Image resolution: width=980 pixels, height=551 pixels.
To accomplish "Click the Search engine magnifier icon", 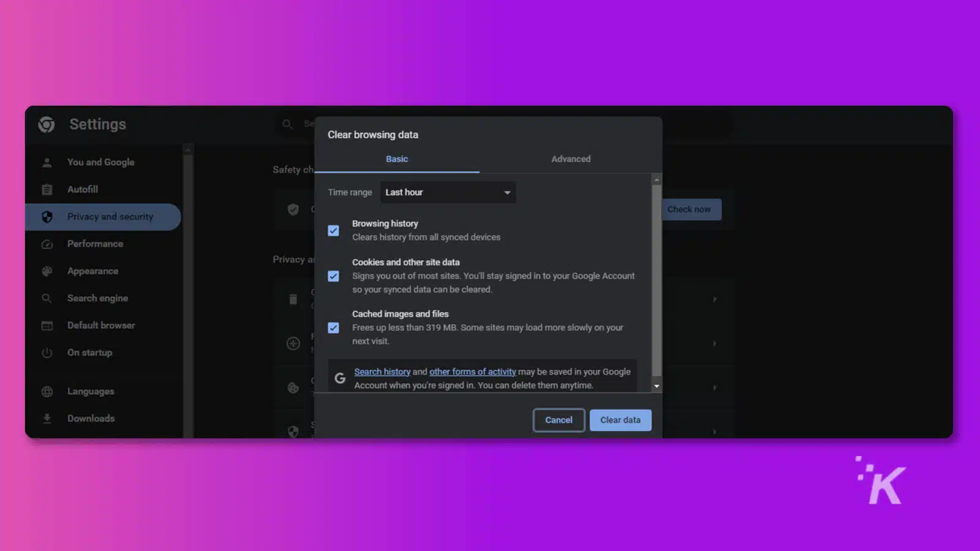I will [x=47, y=298].
